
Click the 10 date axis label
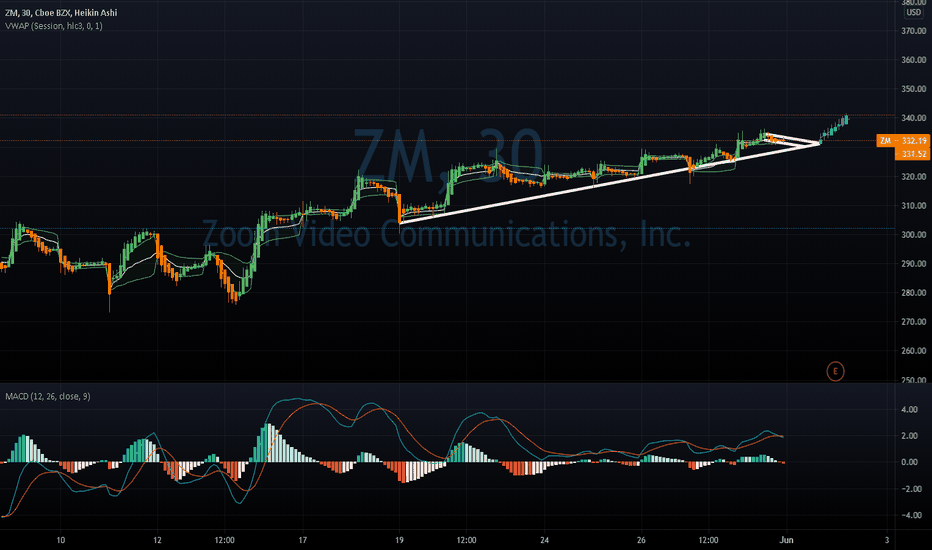61,540
